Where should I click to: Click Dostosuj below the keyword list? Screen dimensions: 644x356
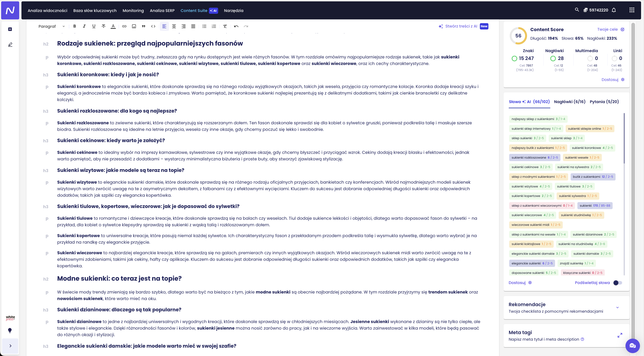[x=520, y=282]
